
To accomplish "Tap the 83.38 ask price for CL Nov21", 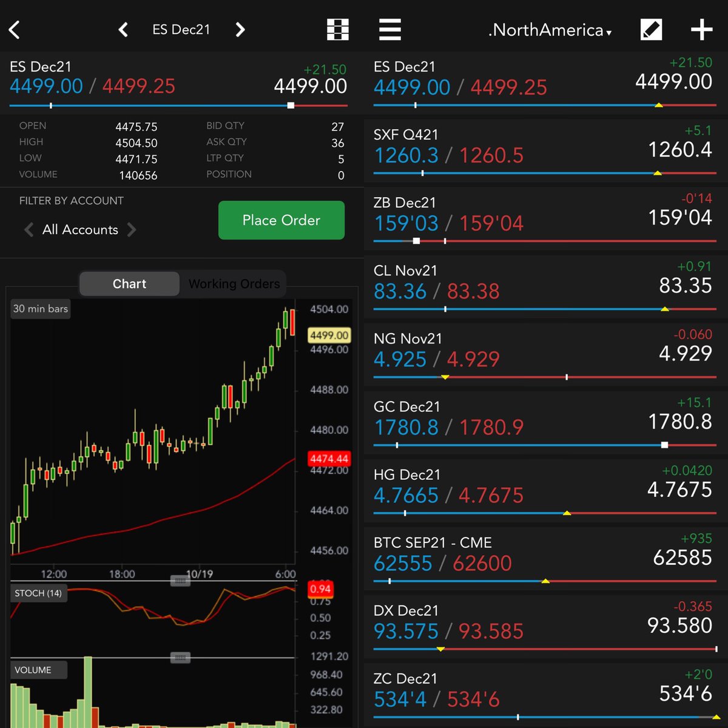I will pyautogui.click(x=473, y=291).
